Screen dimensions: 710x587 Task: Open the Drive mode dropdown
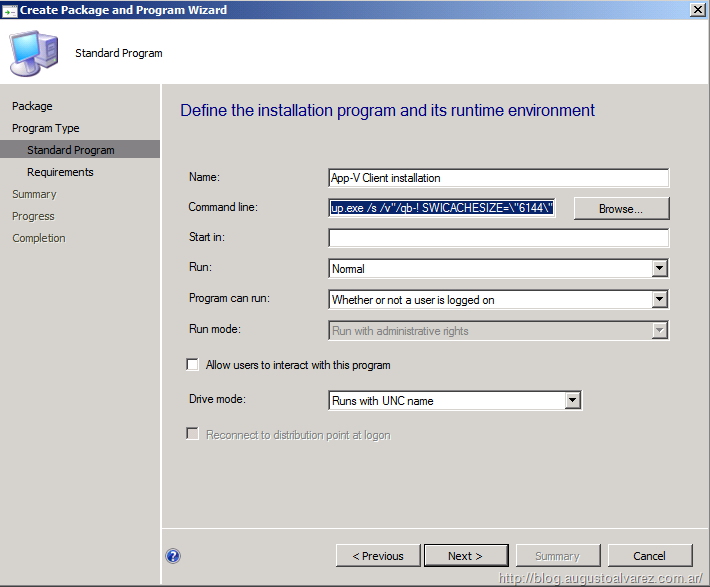[572, 400]
